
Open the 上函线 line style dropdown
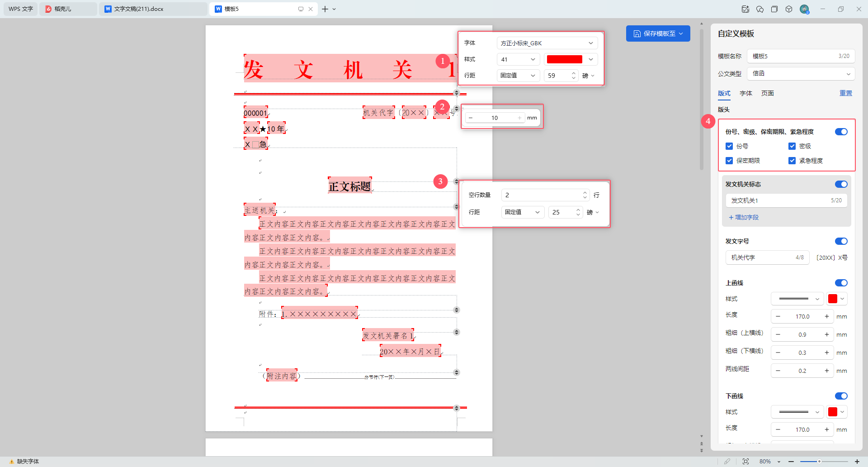797,299
